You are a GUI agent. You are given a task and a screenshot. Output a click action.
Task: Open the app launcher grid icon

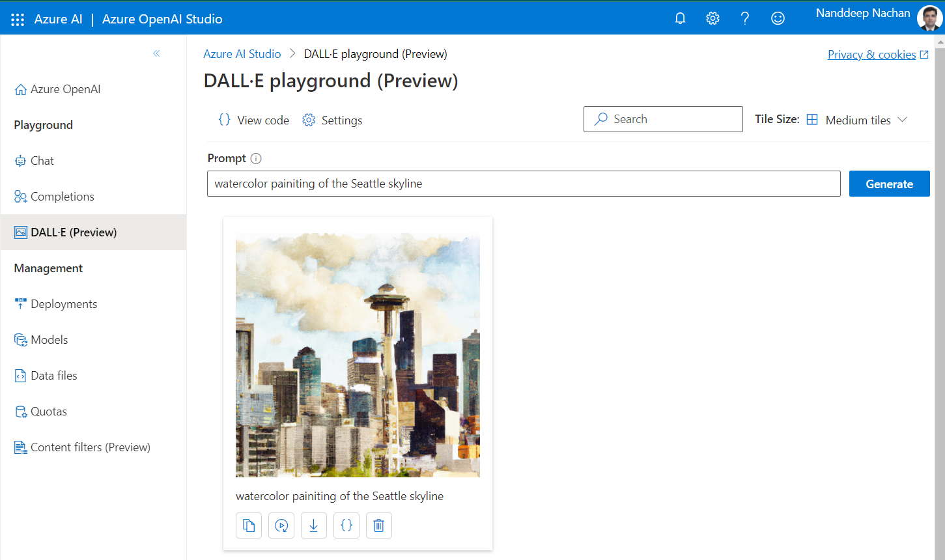coord(18,19)
